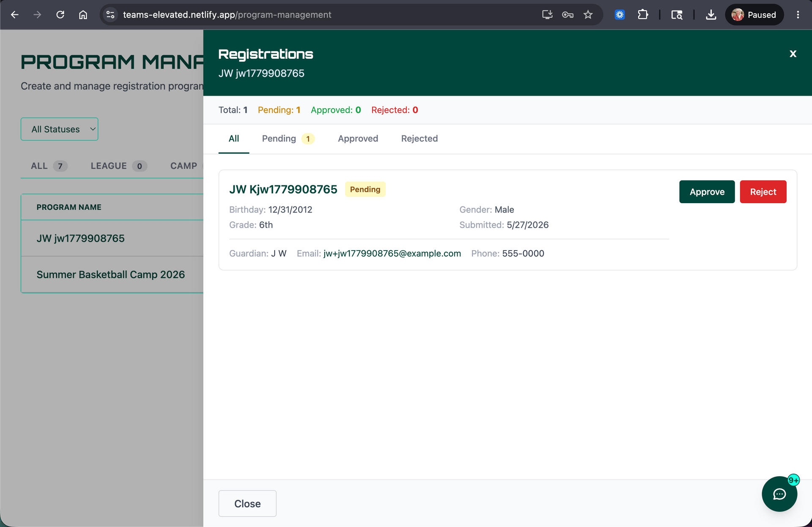Go back to the previous browser page

(x=15, y=15)
